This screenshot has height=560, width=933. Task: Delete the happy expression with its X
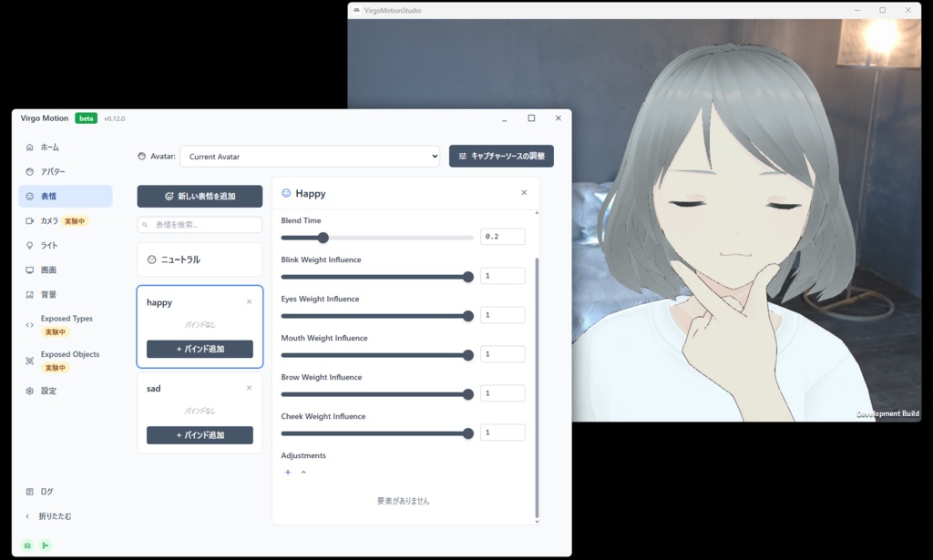pos(250,301)
